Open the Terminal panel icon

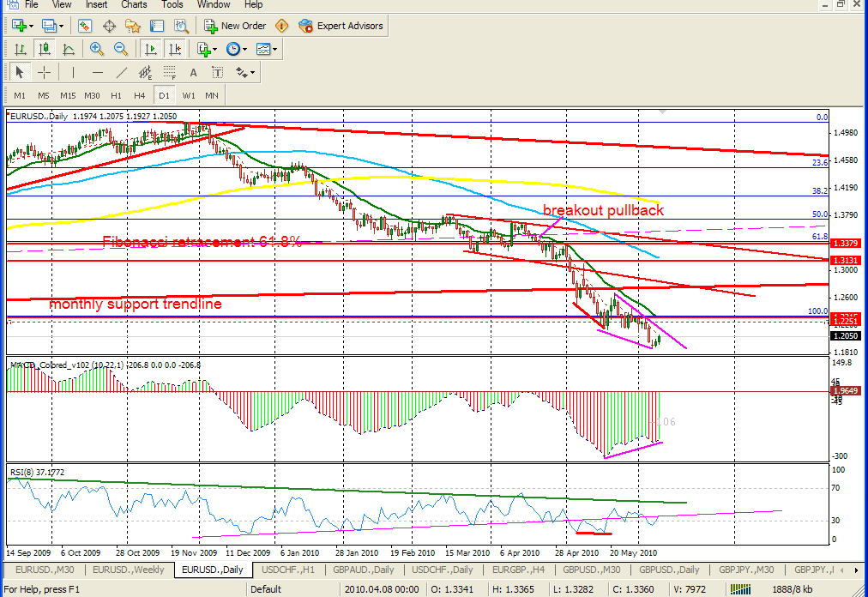pyautogui.click(x=157, y=26)
